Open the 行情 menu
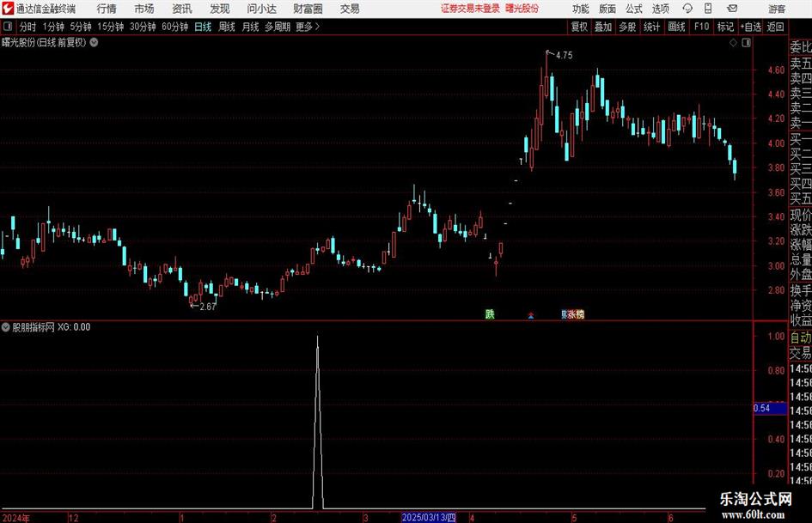This screenshot has height=523, width=812. [x=107, y=9]
